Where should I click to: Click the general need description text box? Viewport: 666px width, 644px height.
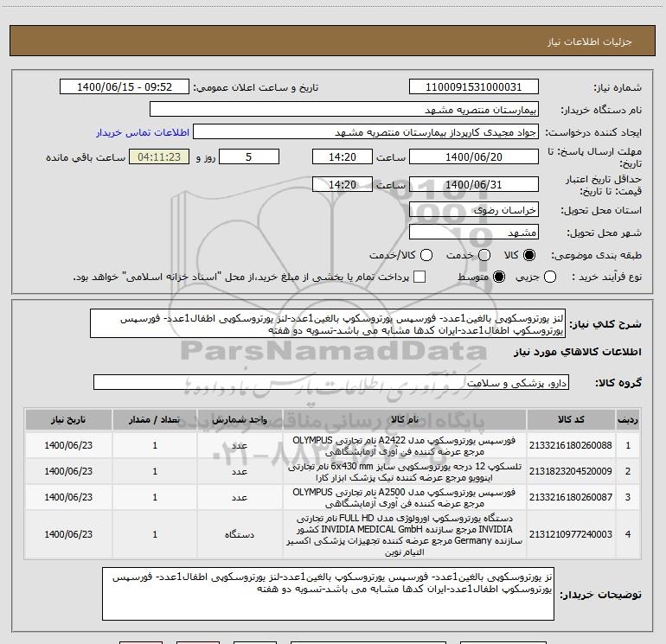pyautogui.click(x=328, y=323)
